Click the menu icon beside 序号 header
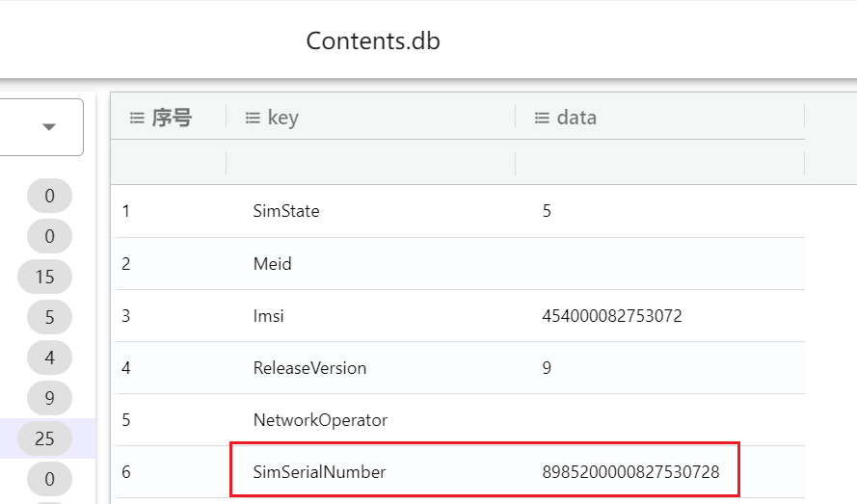Screen dimensions: 857x504 (x=136, y=118)
